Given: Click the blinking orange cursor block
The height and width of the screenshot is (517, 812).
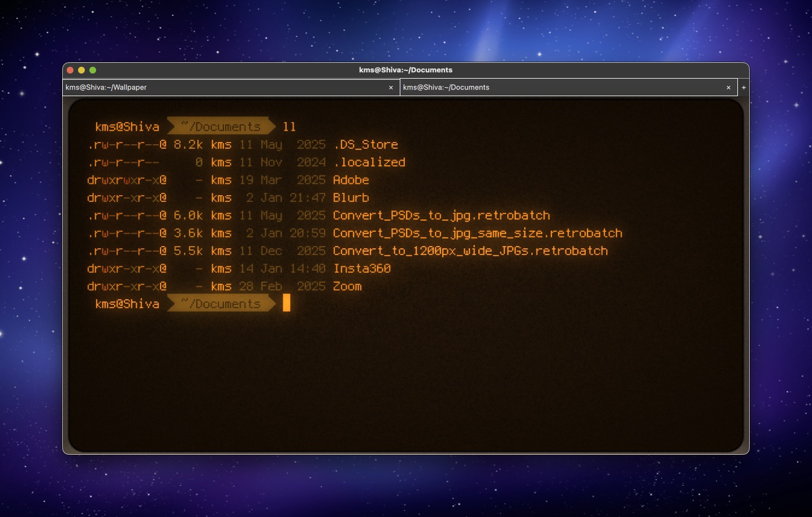Looking at the screenshot, I should pyautogui.click(x=287, y=303).
